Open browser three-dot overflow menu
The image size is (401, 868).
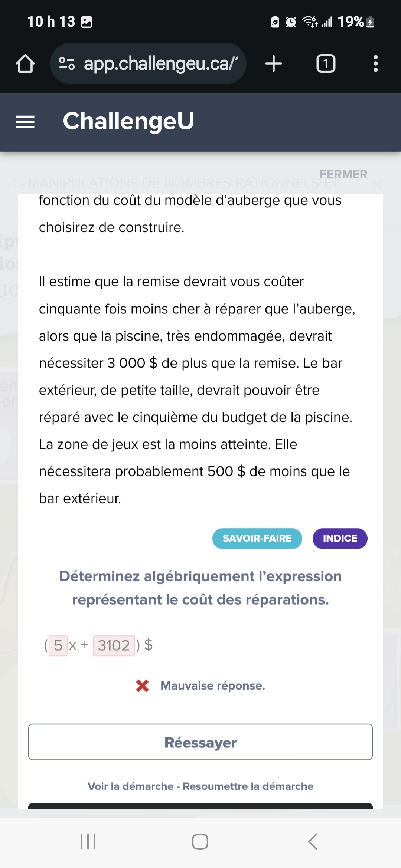point(375,63)
